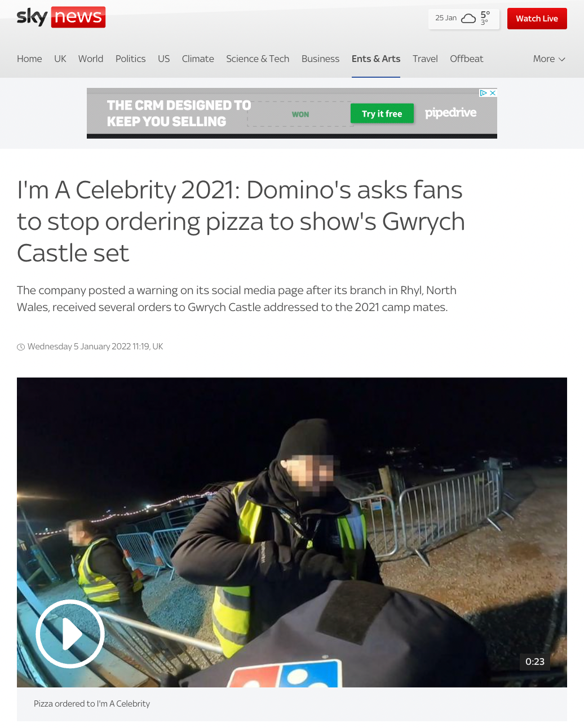584x728 pixels.
Task: Click Try it free ad button
Action: pos(382,113)
